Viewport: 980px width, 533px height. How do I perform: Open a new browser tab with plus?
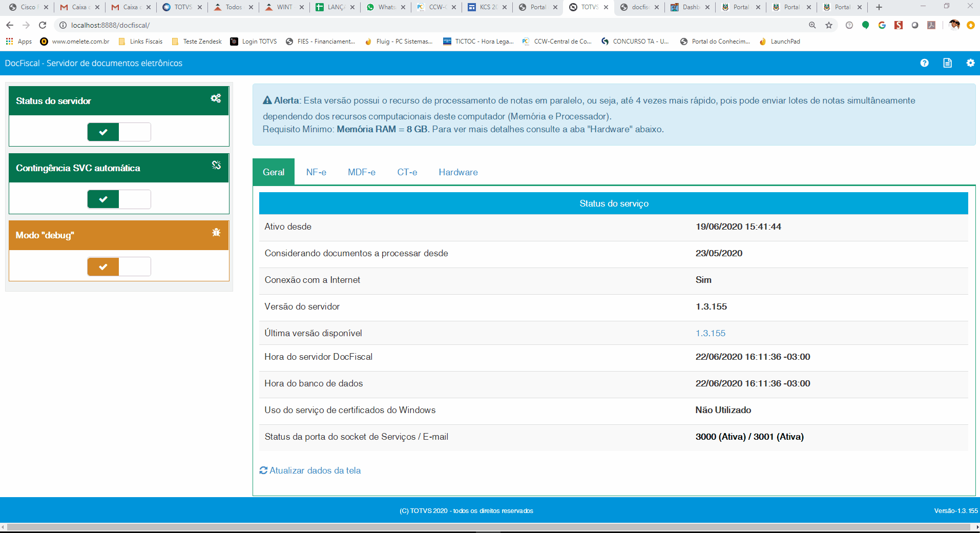click(x=879, y=7)
